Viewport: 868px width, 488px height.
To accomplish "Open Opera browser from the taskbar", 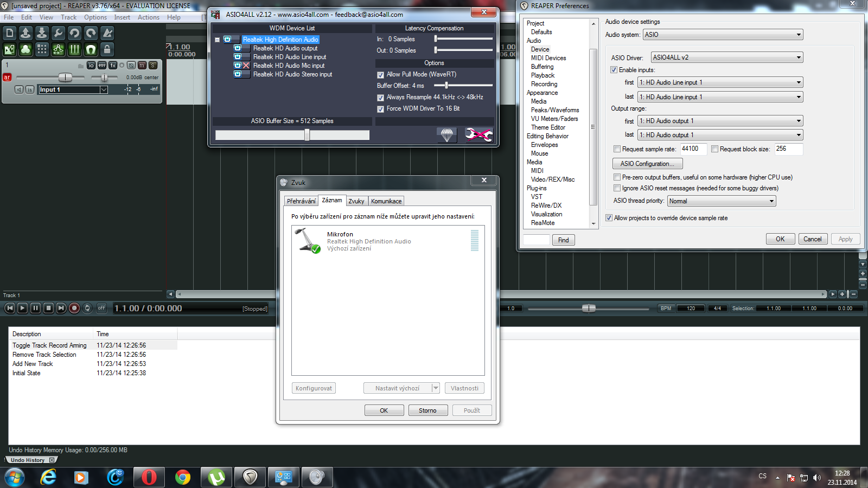I will pos(149,477).
